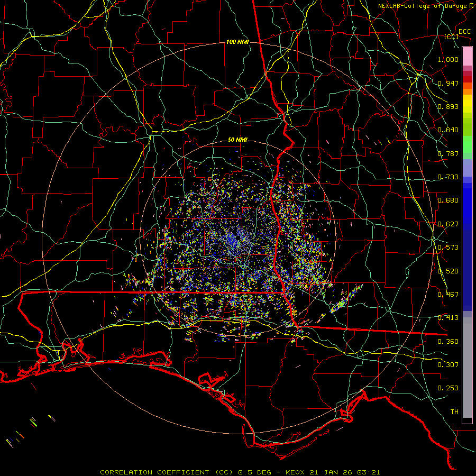Select the 0.733 legend value
The height and width of the screenshot is (476, 476).
click(448, 177)
